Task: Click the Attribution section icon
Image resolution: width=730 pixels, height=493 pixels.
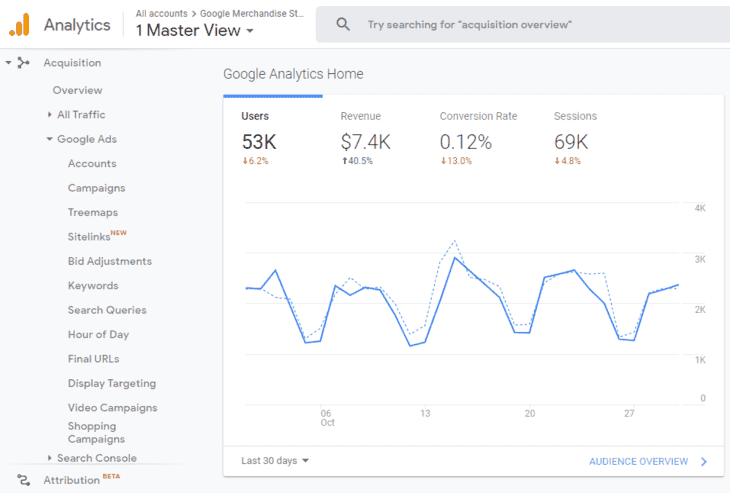Action: 24,479
